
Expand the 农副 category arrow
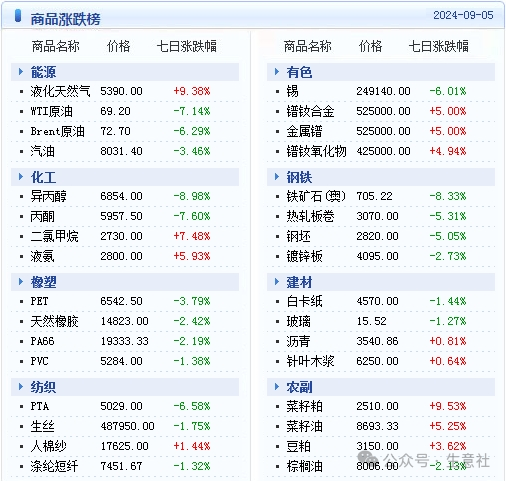tap(277, 387)
